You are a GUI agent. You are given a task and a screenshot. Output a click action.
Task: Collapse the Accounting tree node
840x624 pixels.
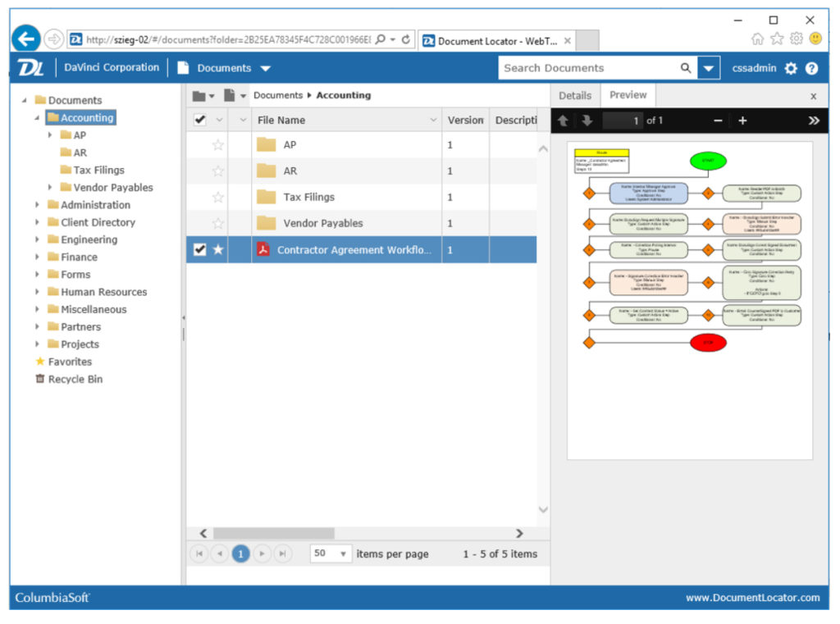pos(36,117)
